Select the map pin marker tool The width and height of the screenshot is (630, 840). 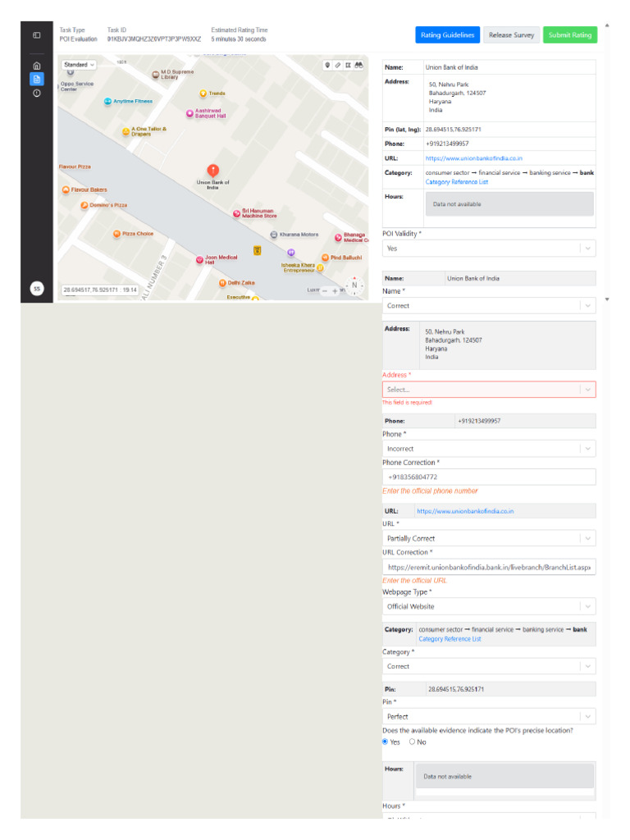pos(327,65)
